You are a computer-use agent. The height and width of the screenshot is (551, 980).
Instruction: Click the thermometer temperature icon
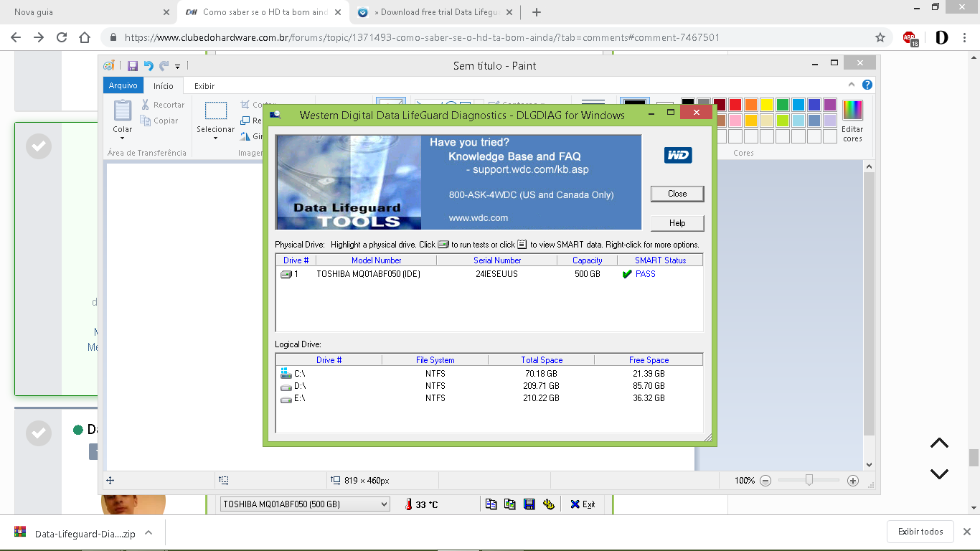[x=408, y=504]
